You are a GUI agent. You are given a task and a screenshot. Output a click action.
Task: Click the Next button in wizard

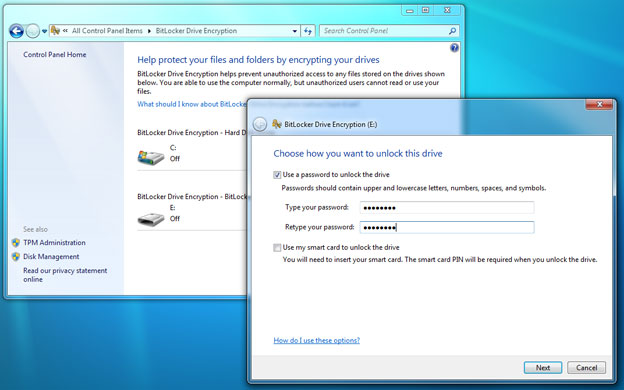[x=543, y=368]
